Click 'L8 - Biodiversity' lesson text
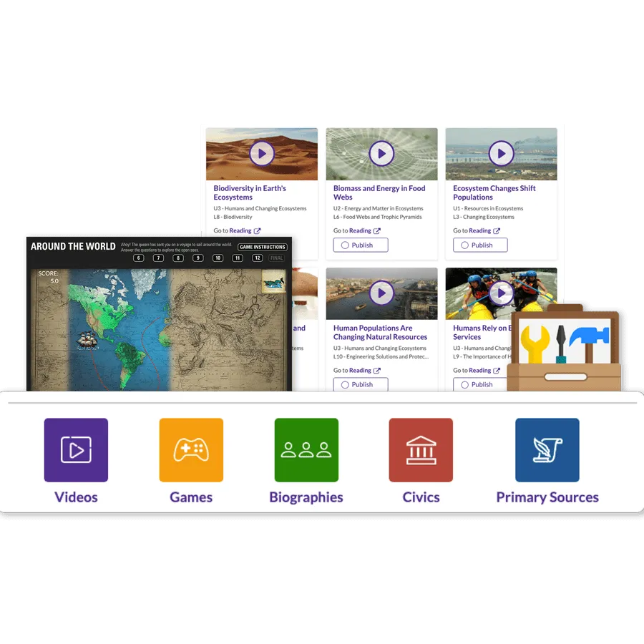Viewport: 644px width, 644px height. (233, 217)
